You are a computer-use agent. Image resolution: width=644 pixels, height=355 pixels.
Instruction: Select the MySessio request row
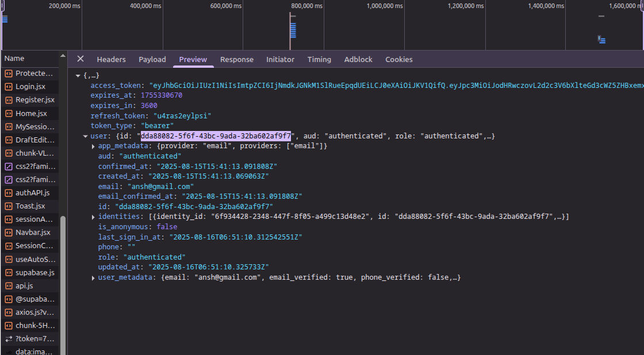tap(30, 126)
